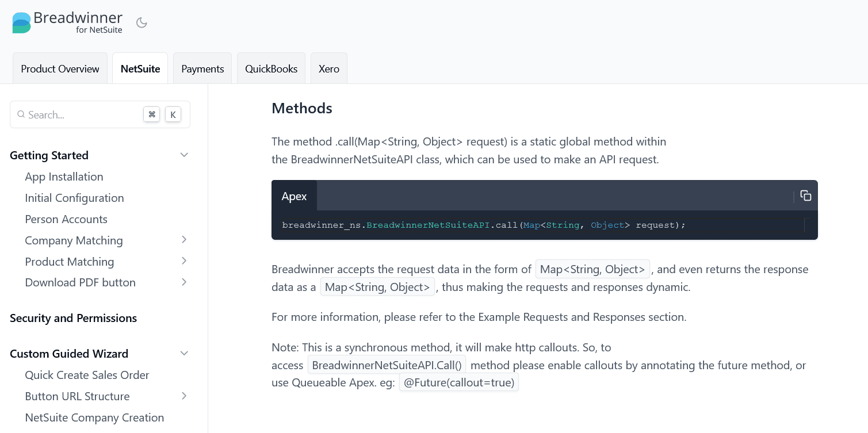This screenshot has width=868, height=433.
Task: Open Security and Permissions section
Action: (x=73, y=318)
